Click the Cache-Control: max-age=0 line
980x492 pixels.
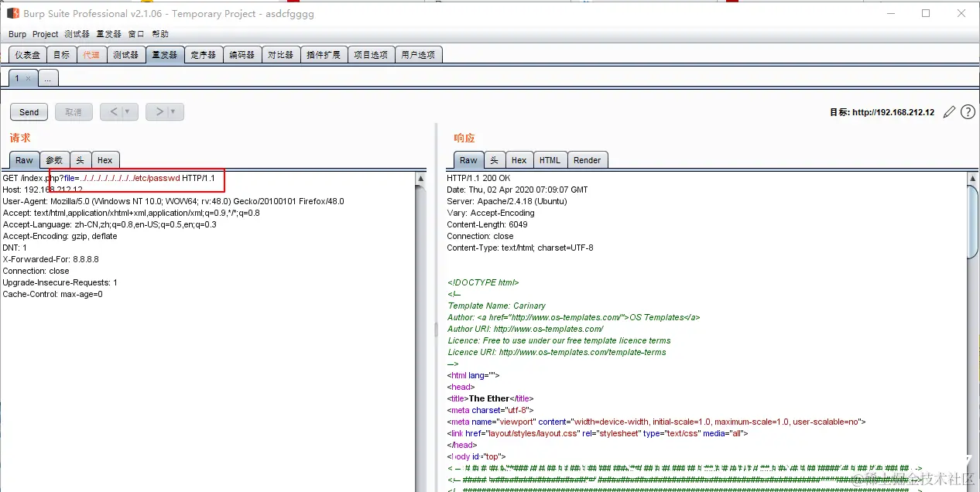[53, 295]
